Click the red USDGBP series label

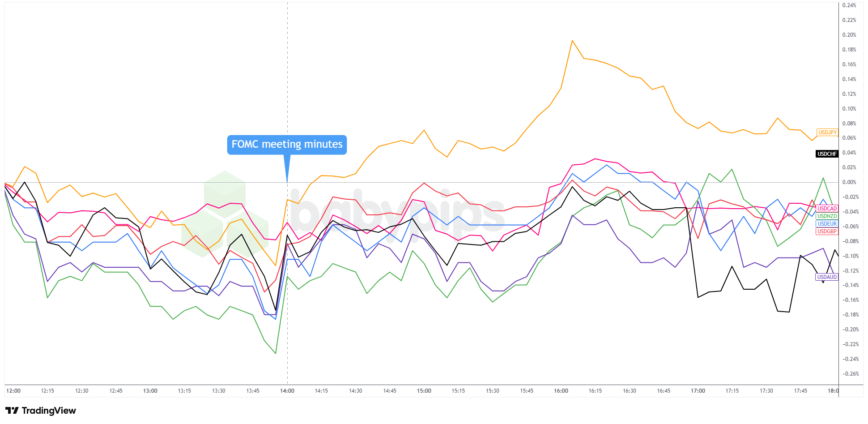click(827, 231)
